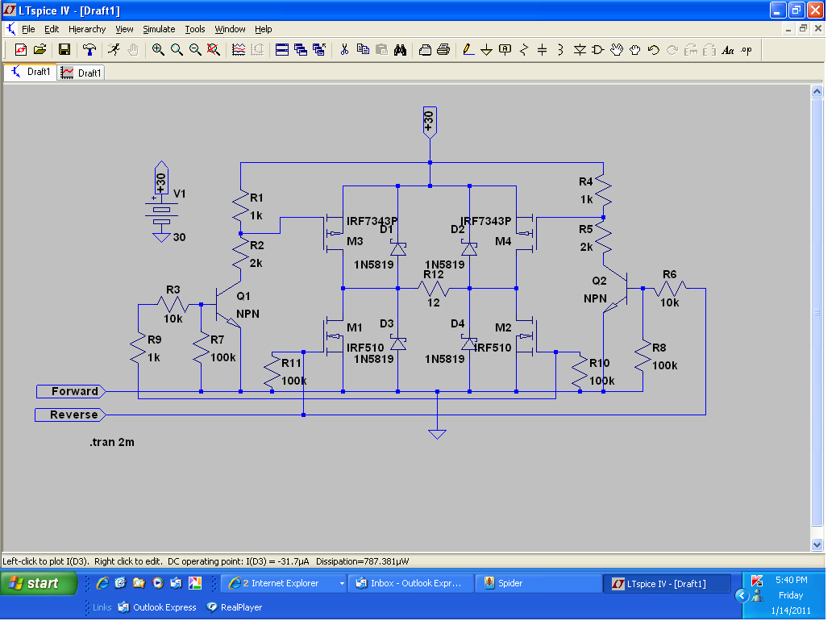840x621 pixels.
Task: Open Find with the binoculars icon
Action: 400,50
